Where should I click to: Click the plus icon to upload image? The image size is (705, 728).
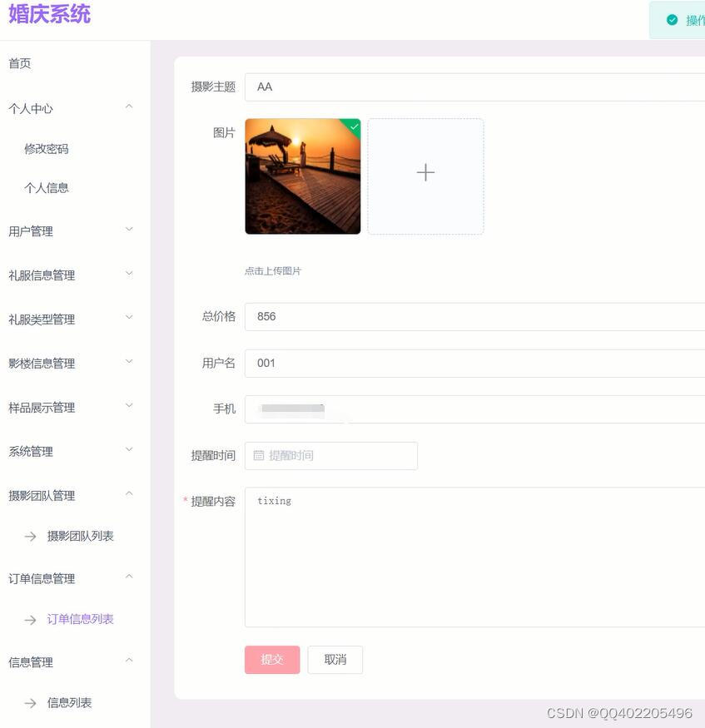pyautogui.click(x=425, y=173)
